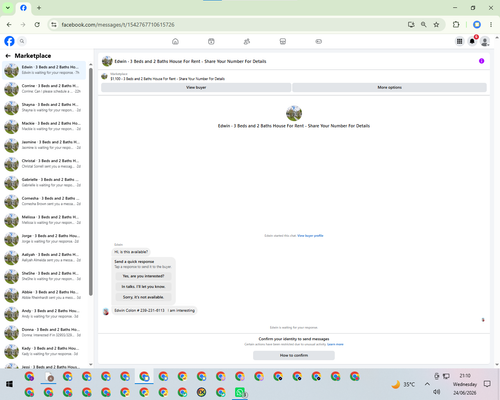Open Comesha conversation in Marketplace list
The height and width of the screenshot is (400, 500).
click(44, 201)
